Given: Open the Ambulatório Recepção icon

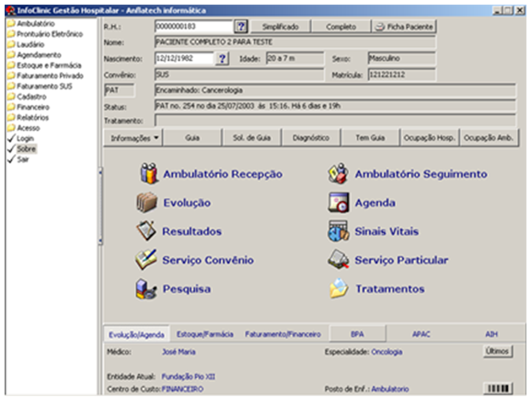Looking at the screenshot, I should tap(149, 173).
